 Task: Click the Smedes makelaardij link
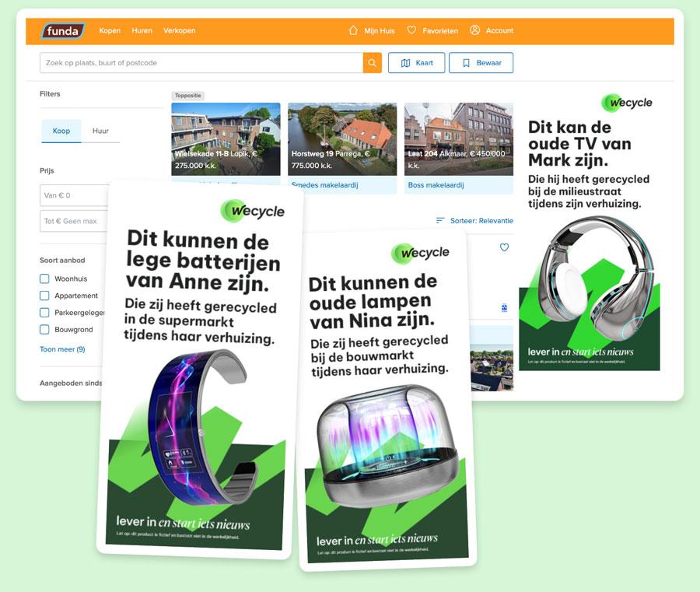(x=324, y=185)
